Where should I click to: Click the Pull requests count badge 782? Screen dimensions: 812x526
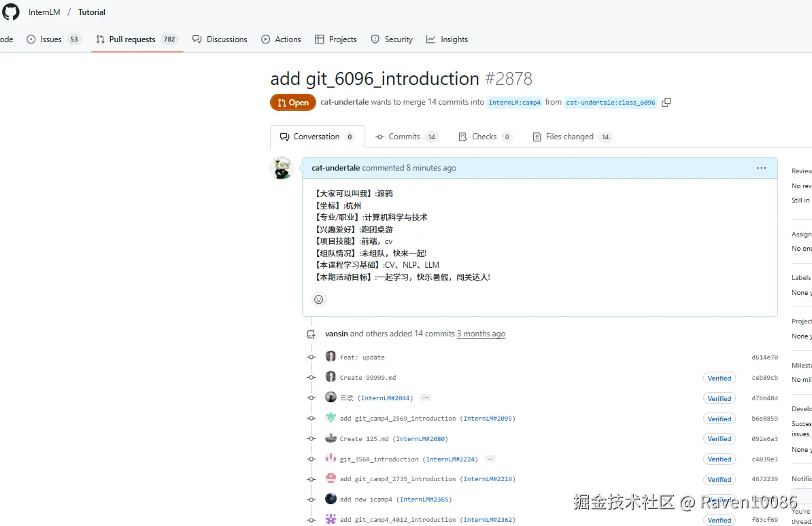click(x=169, y=39)
